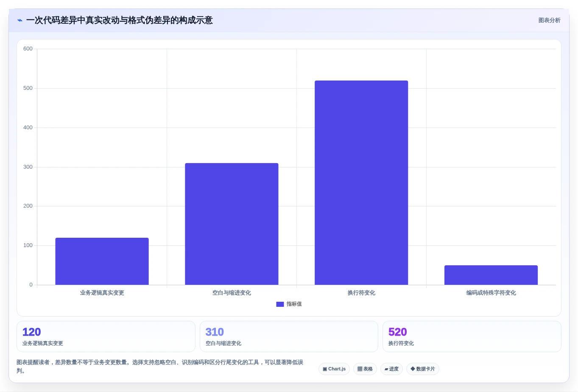
Task: Click the chart title 一次代码差异中真实改动
Action: click(x=119, y=20)
